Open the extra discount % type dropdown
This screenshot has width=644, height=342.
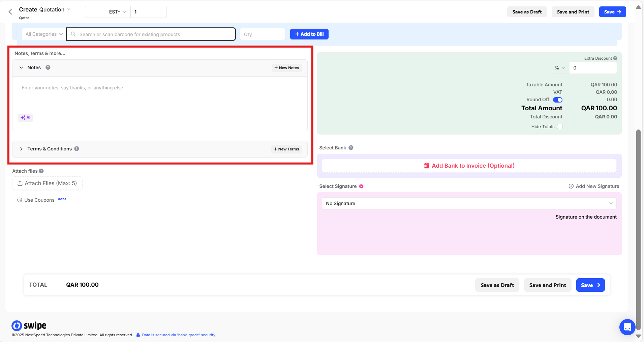click(560, 68)
